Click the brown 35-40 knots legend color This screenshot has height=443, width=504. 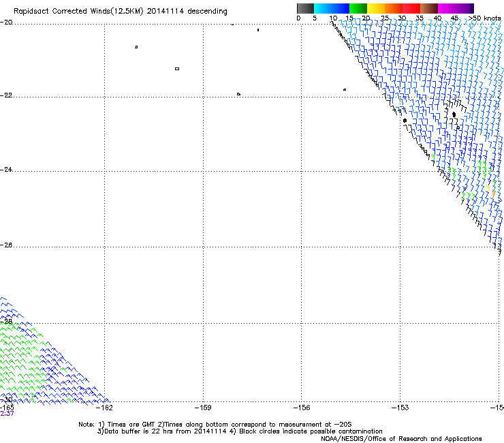click(x=429, y=8)
